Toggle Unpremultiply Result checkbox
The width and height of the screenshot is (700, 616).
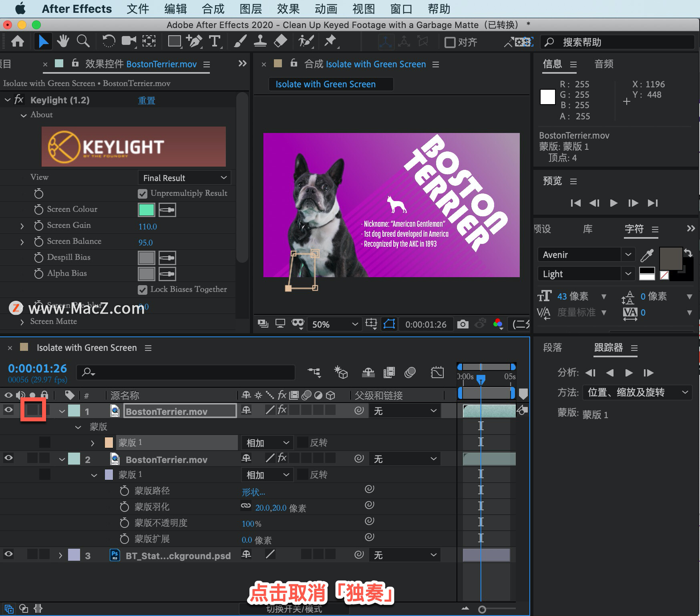coord(143,194)
